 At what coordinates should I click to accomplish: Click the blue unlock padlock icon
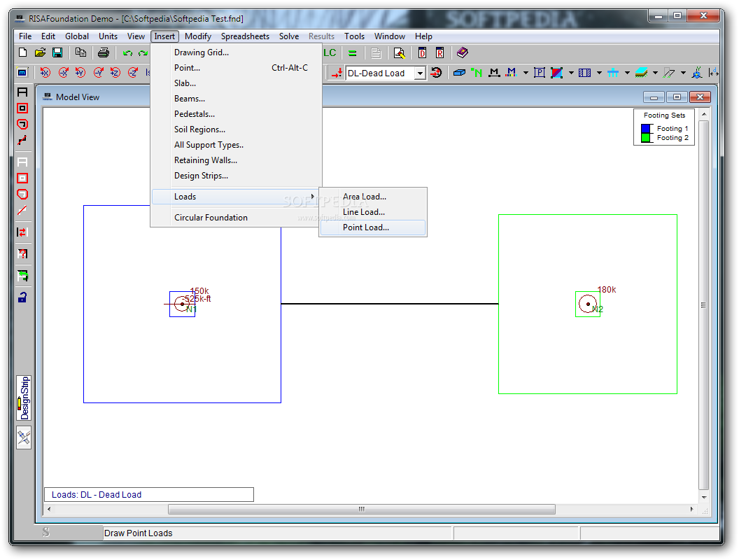click(22, 297)
